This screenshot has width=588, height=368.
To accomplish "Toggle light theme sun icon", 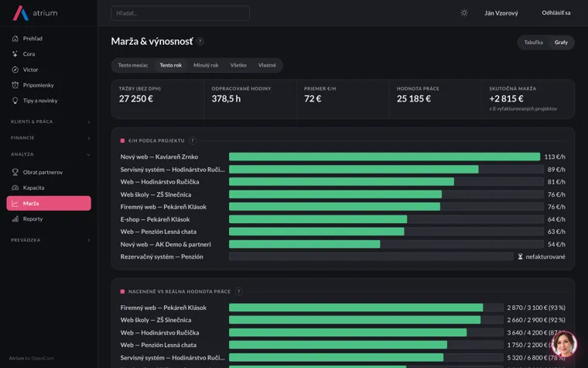I will point(464,12).
